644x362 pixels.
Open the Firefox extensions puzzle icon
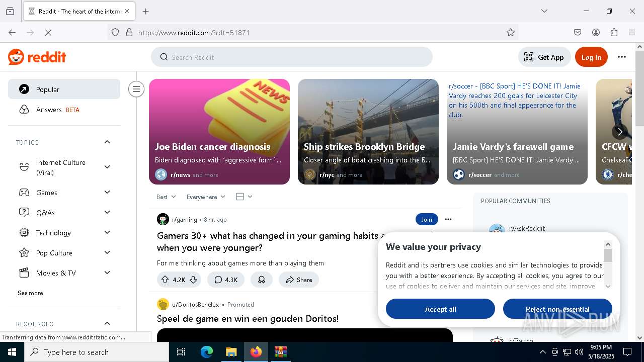[614, 32]
